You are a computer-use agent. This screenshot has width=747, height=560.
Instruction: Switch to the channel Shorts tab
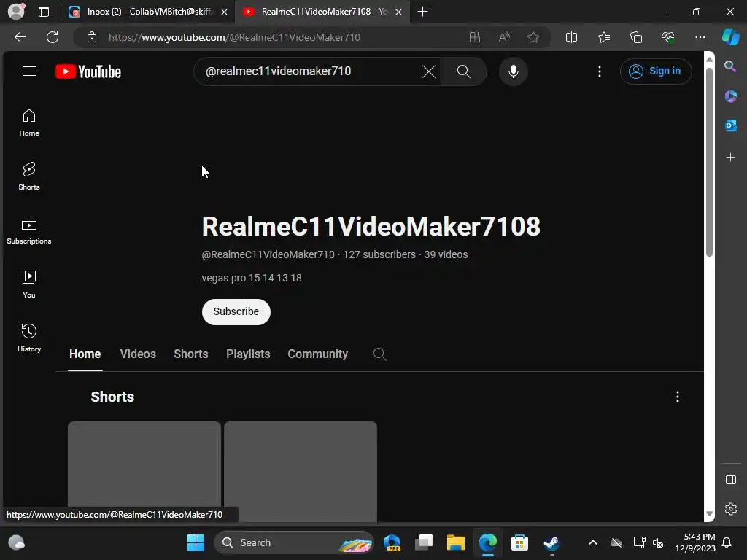pyautogui.click(x=191, y=354)
